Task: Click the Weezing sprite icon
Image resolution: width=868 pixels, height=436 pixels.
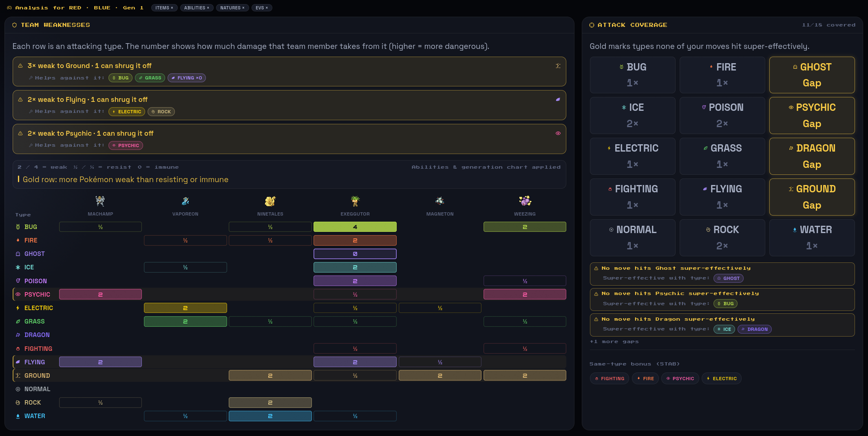Action: coord(525,201)
